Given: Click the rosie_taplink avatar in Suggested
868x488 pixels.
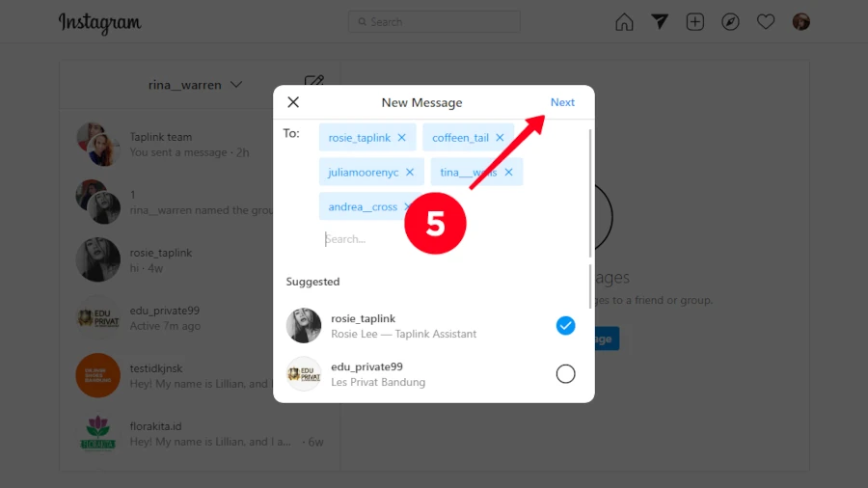Looking at the screenshot, I should (x=304, y=326).
